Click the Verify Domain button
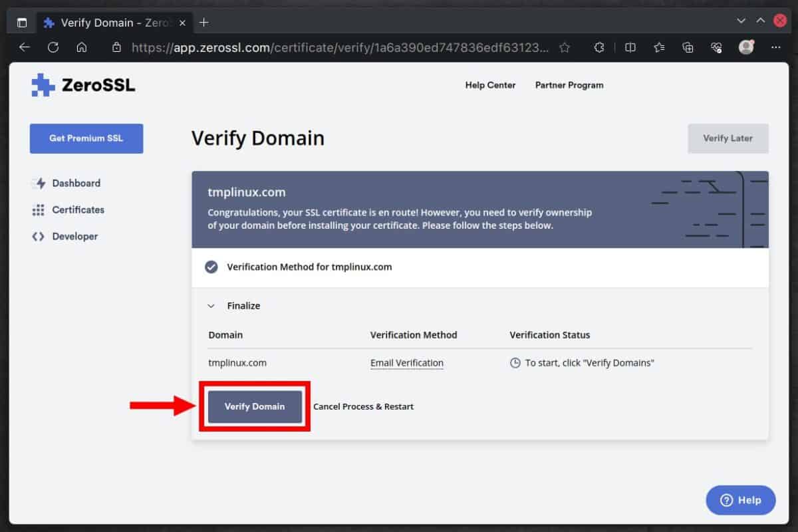 255,406
